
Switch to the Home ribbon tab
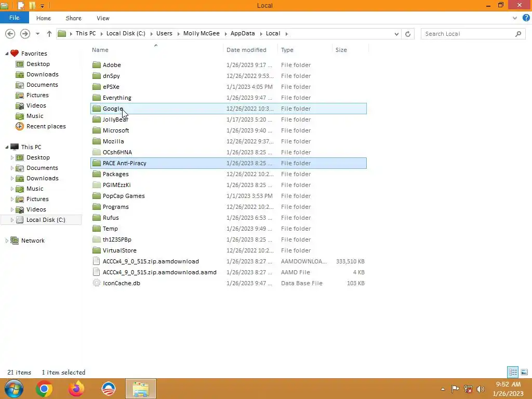[x=44, y=18]
